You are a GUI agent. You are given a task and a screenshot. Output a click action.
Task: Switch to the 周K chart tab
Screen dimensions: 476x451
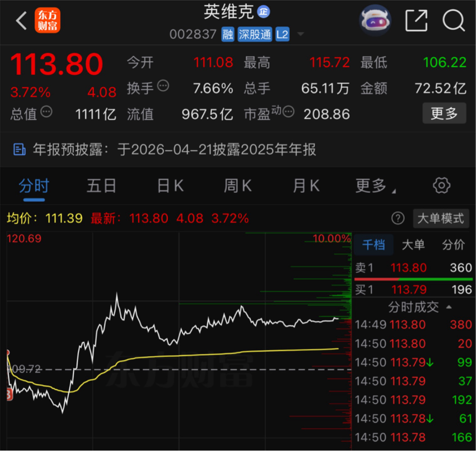238,186
